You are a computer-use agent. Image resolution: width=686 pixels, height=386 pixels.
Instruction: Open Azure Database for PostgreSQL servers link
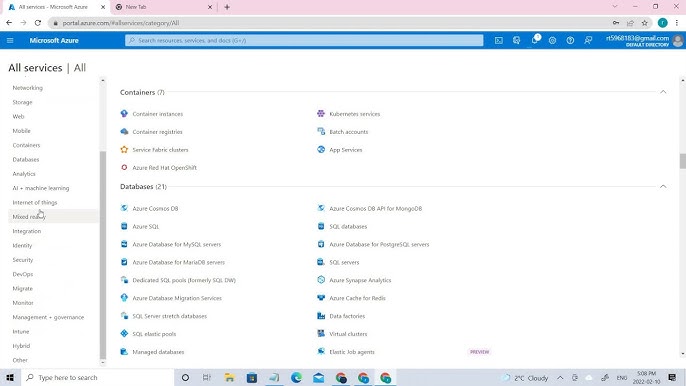point(379,245)
